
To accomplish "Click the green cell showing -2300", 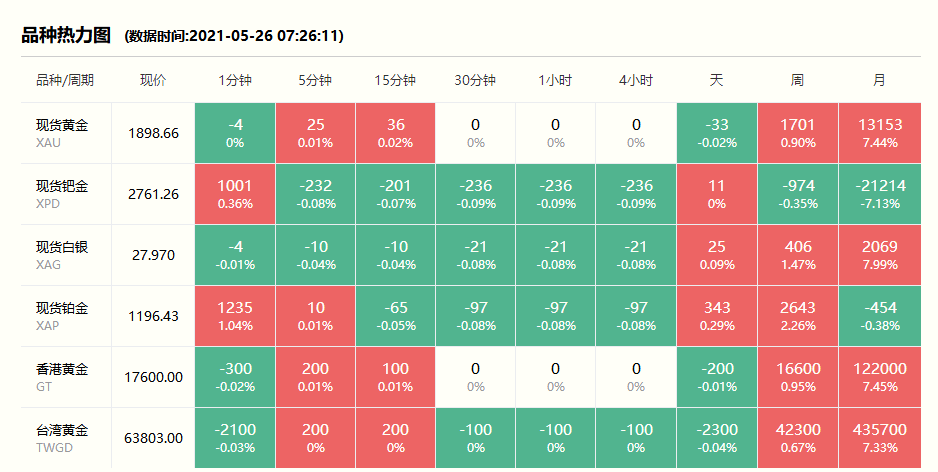I will [716, 437].
